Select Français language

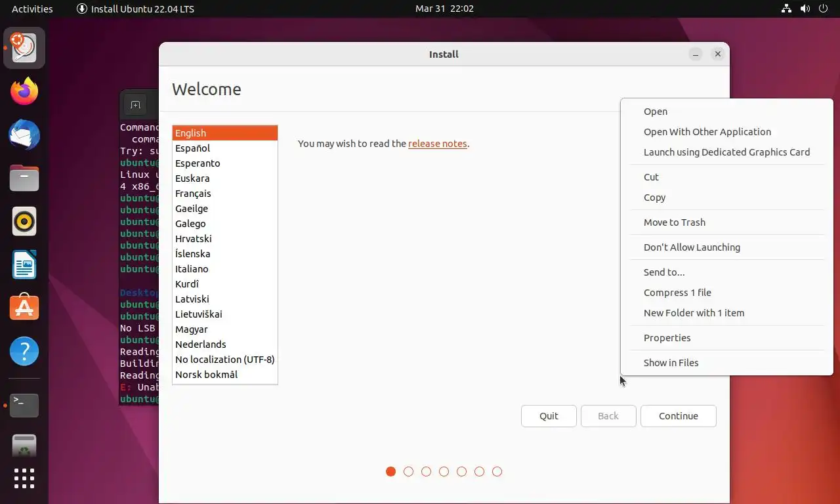pyautogui.click(x=225, y=194)
